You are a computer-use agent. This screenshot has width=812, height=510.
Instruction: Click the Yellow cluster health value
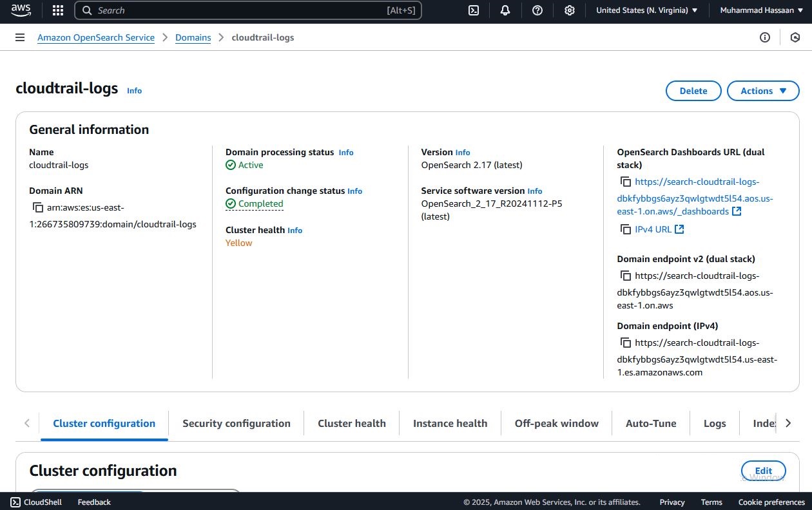click(238, 243)
